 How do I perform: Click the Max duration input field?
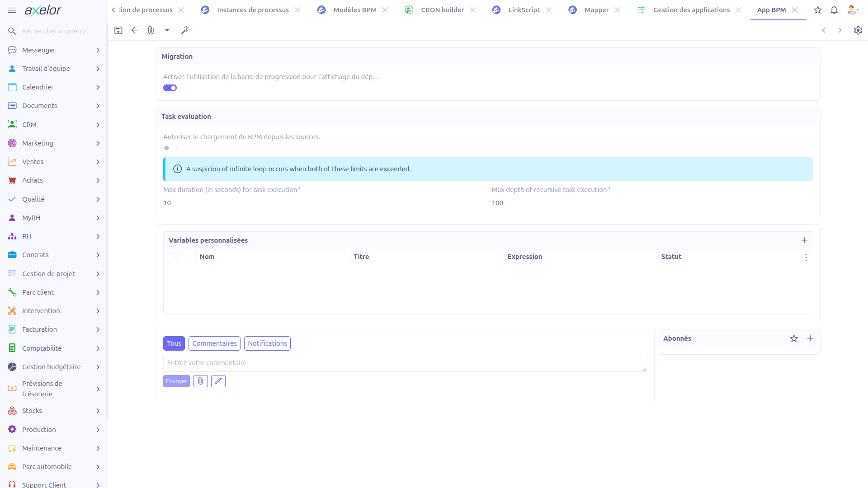[325, 203]
